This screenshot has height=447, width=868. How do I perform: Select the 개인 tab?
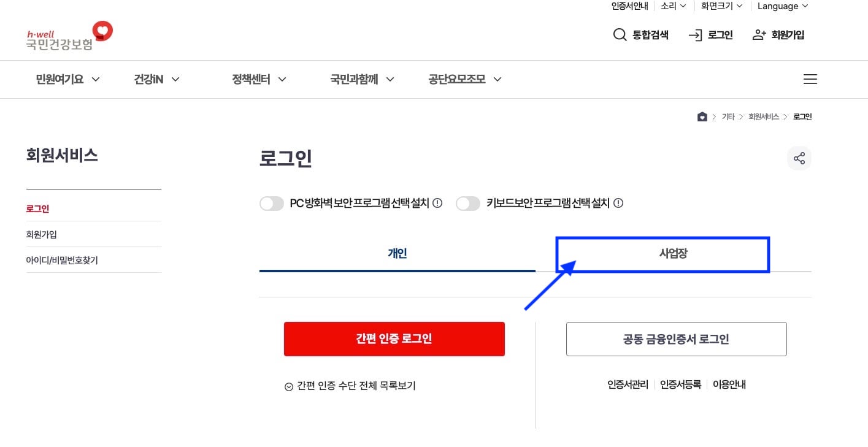click(397, 253)
